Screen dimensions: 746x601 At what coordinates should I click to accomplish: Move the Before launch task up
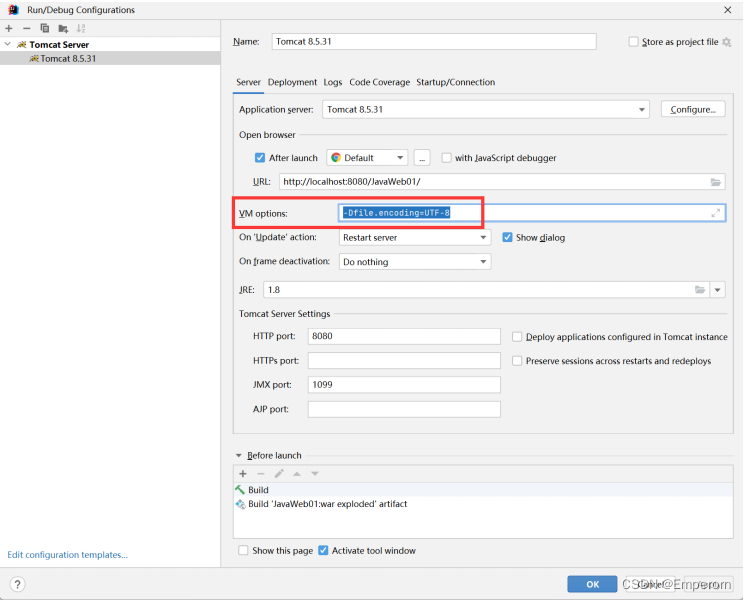tap(297, 473)
